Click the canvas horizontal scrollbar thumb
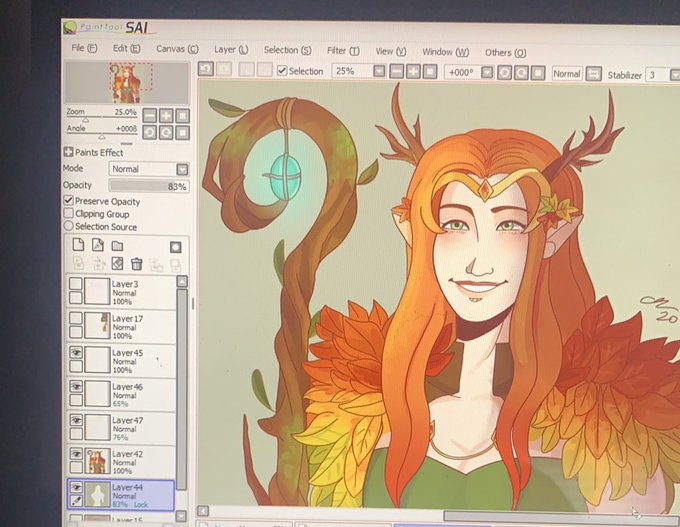680x527 pixels. (x=562, y=516)
